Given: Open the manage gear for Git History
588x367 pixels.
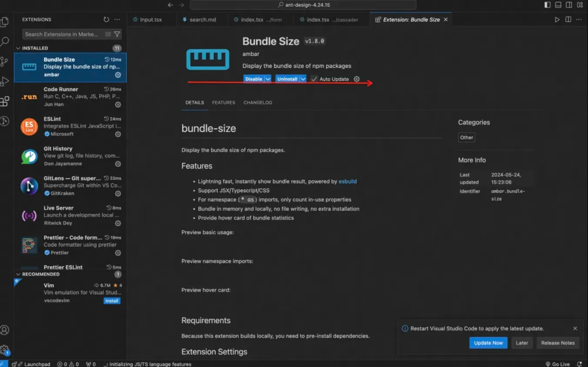Looking at the screenshot, I should coord(118,164).
